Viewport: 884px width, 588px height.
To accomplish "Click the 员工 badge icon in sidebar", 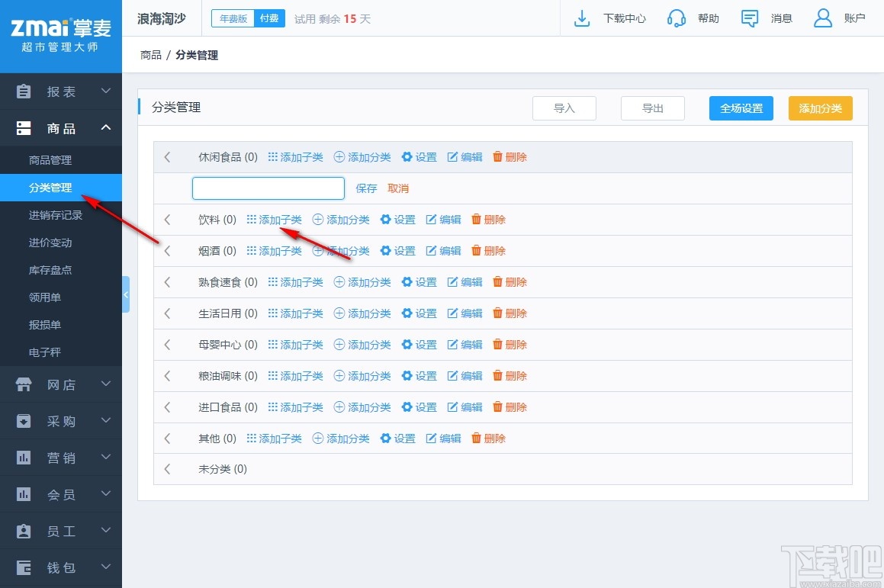I will coord(24,531).
